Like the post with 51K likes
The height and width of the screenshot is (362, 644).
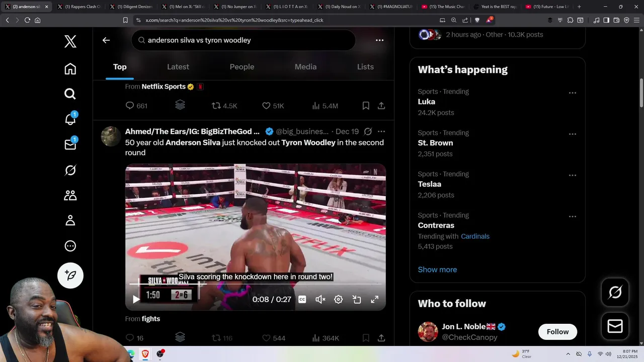tap(273, 106)
